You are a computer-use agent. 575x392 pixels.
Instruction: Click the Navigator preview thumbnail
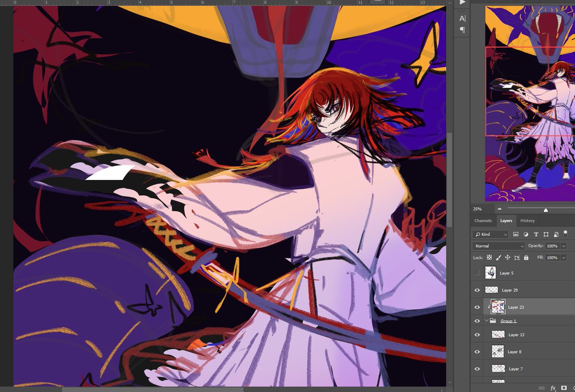530,103
